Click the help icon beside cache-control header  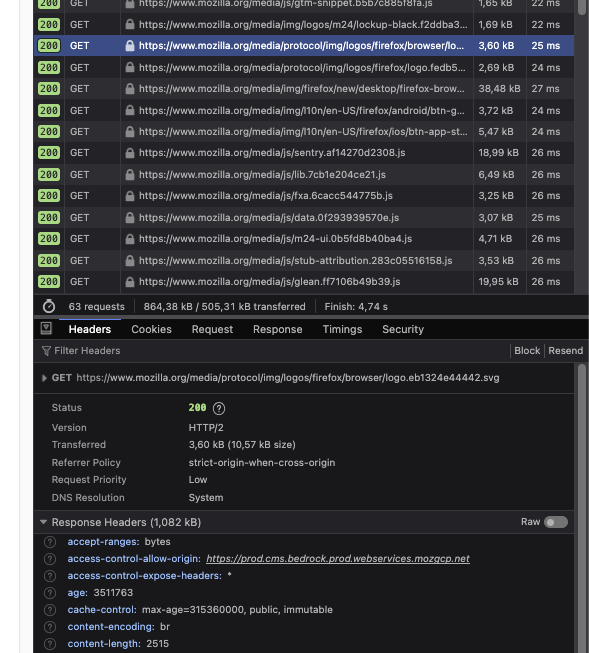[x=50, y=610]
